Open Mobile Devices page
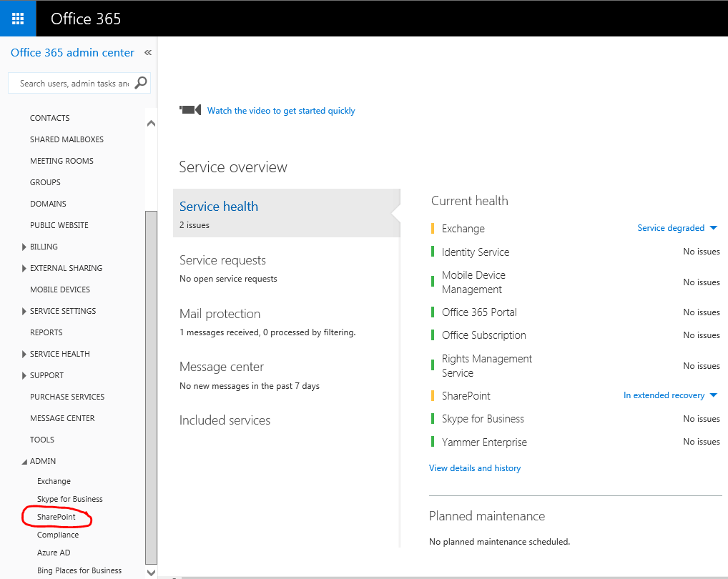 click(x=60, y=289)
